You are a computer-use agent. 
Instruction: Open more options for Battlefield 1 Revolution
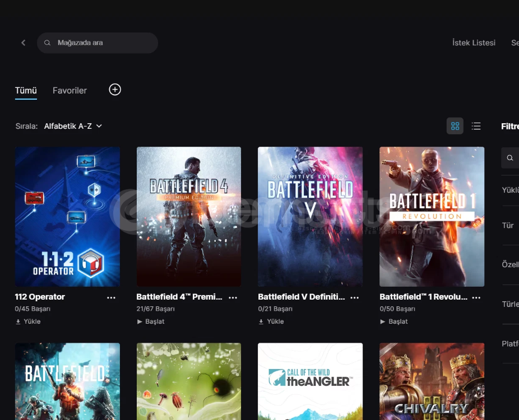[476, 297]
